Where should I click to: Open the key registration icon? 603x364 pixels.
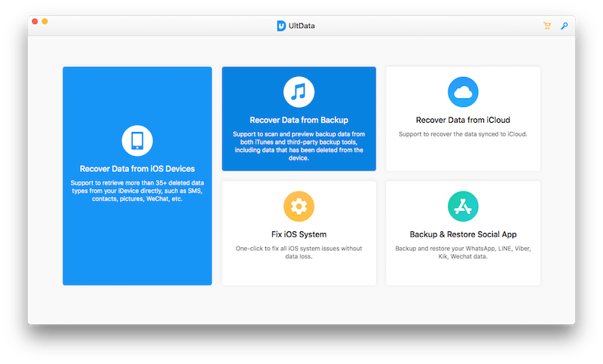[x=564, y=26]
